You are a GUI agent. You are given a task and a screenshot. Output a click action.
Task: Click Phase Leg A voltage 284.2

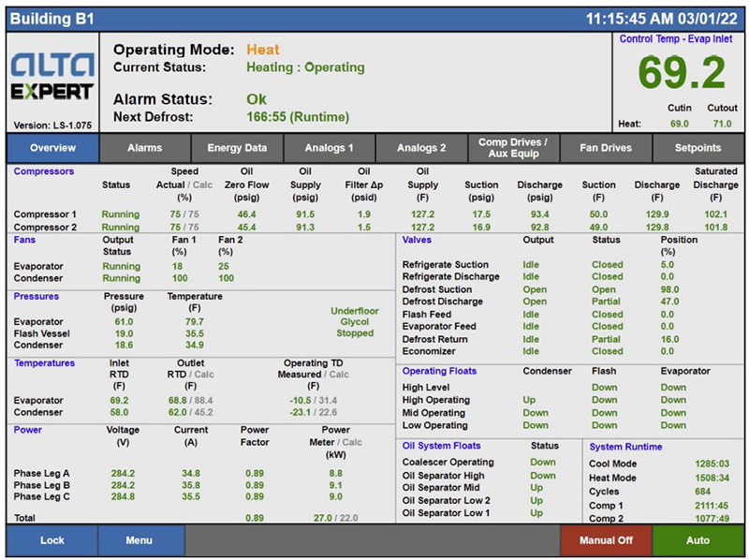click(123, 474)
